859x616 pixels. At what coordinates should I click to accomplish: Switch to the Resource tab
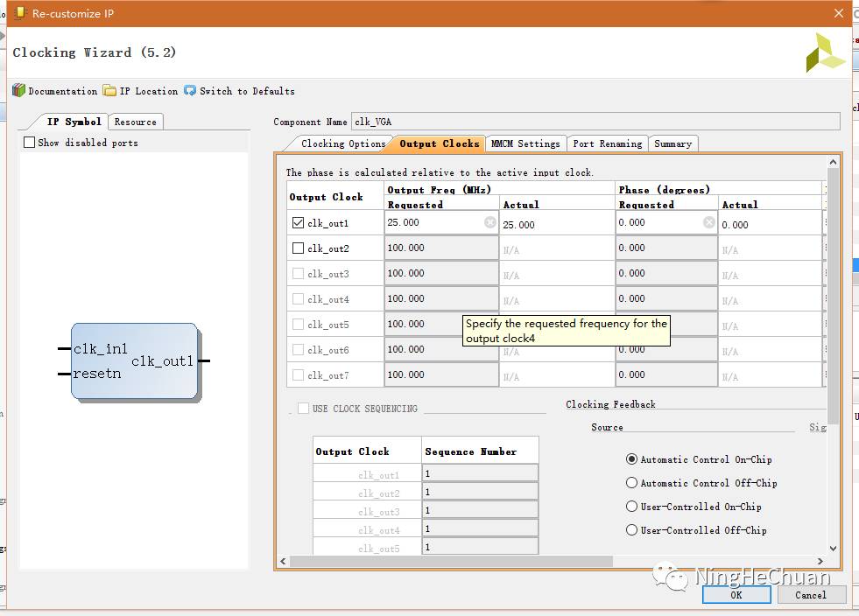pyautogui.click(x=136, y=122)
